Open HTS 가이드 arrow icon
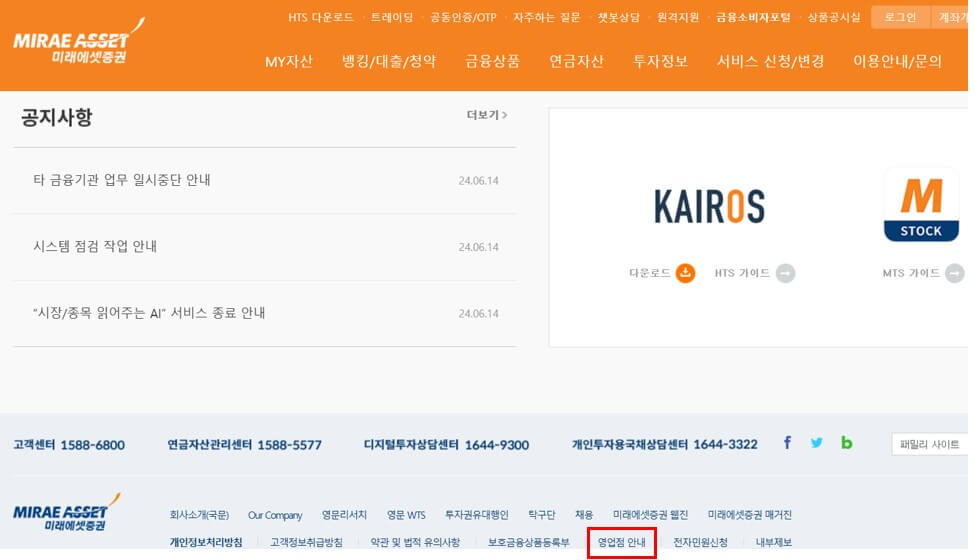The width and height of the screenshot is (975, 560). tap(785, 273)
